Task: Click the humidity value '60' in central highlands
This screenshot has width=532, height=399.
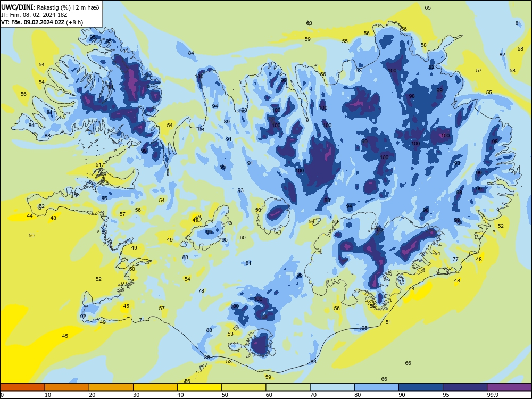Action: pyautogui.click(x=243, y=237)
